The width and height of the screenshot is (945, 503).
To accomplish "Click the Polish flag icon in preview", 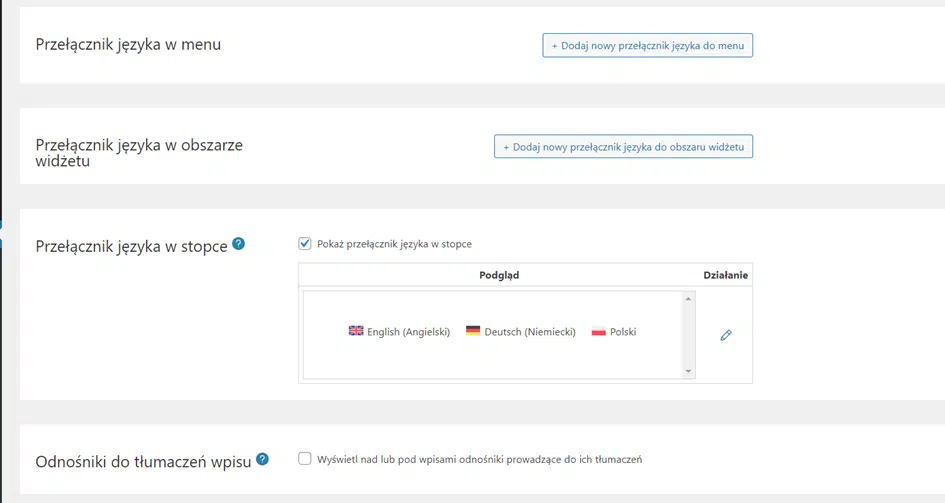I will [x=599, y=331].
